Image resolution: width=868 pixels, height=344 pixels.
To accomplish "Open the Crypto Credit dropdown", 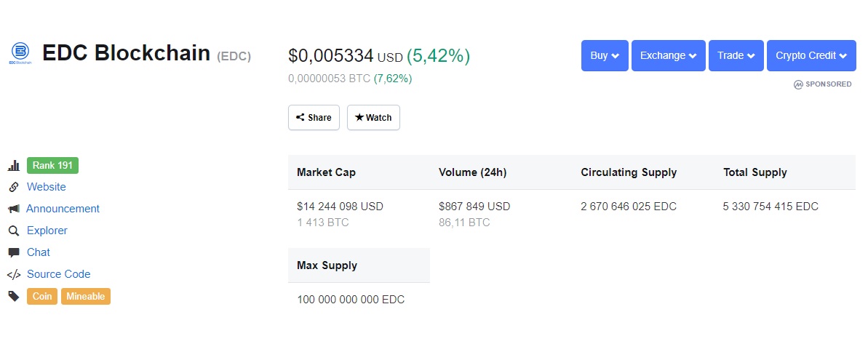I will [x=811, y=55].
